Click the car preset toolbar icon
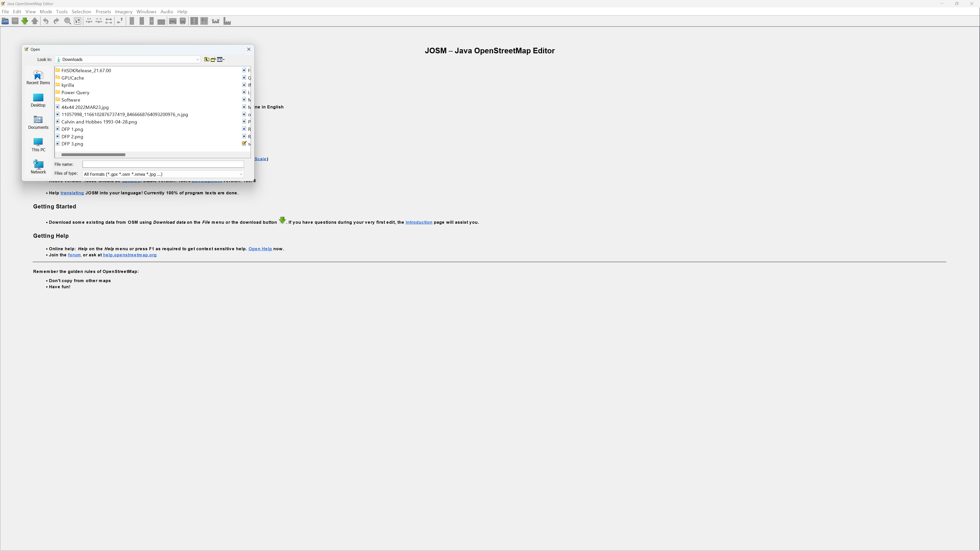The height and width of the screenshot is (551, 980). coord(173,21)
